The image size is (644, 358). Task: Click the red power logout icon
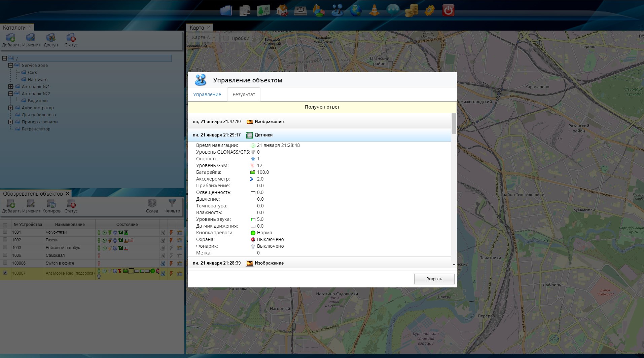[448, 10]
